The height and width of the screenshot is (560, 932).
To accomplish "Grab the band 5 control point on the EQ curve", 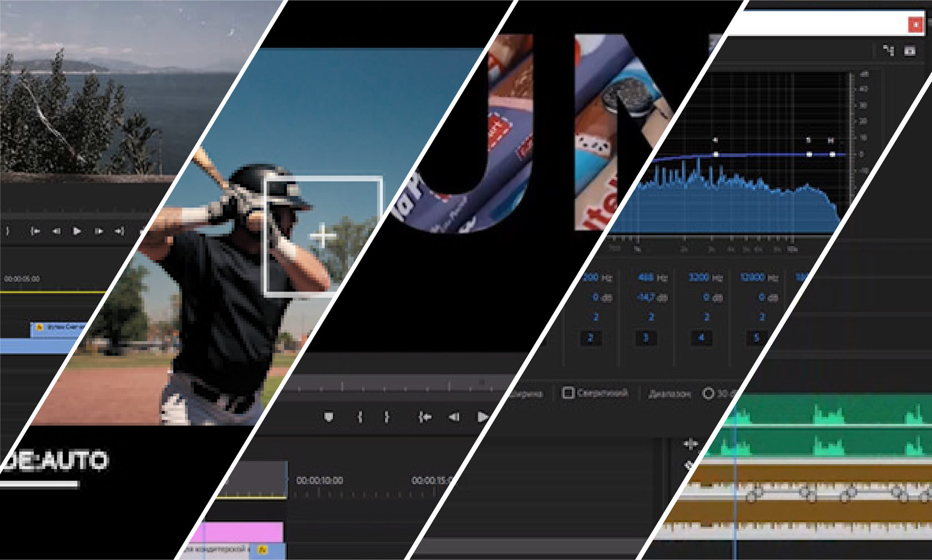I will [x=809, y=154].
